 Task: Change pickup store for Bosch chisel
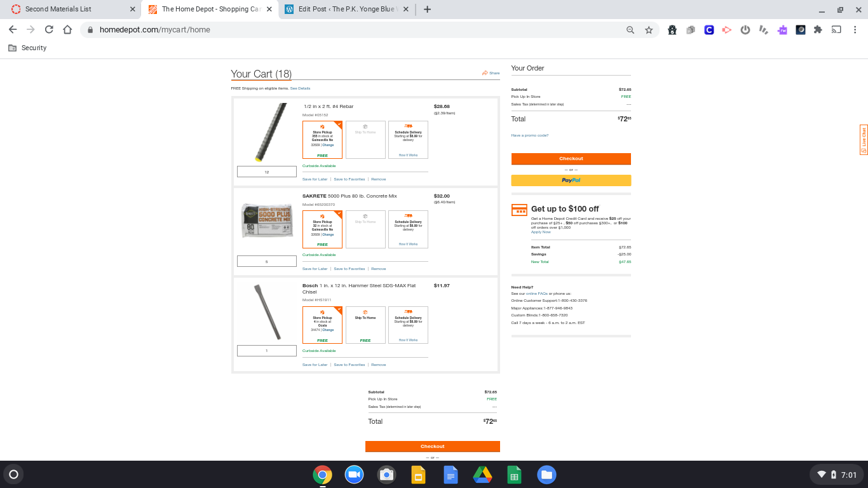[x=328, y=330]
